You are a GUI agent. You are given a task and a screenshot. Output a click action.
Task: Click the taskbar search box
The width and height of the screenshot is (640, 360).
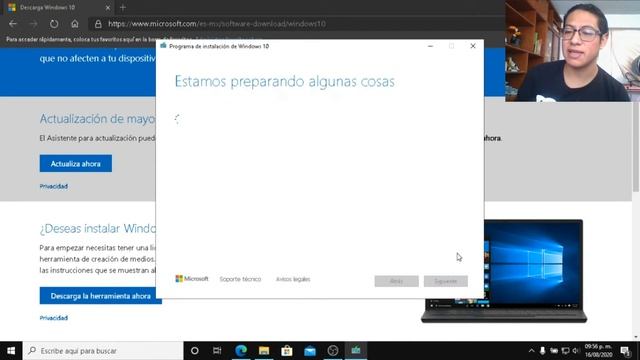[103, 351]
